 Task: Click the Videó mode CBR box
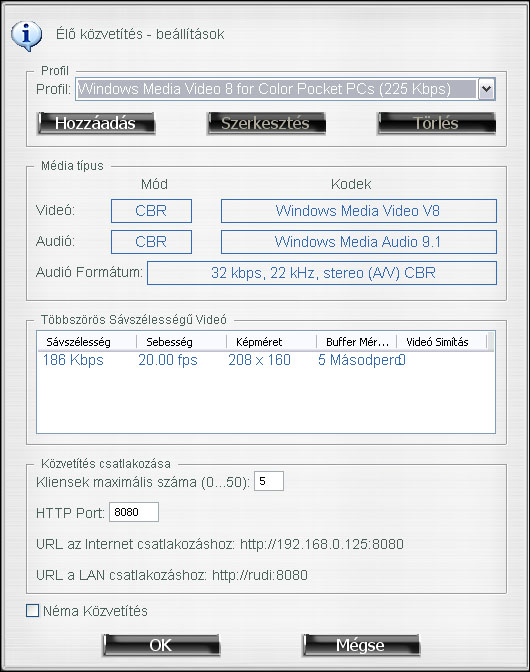click(x=151, y=211)
